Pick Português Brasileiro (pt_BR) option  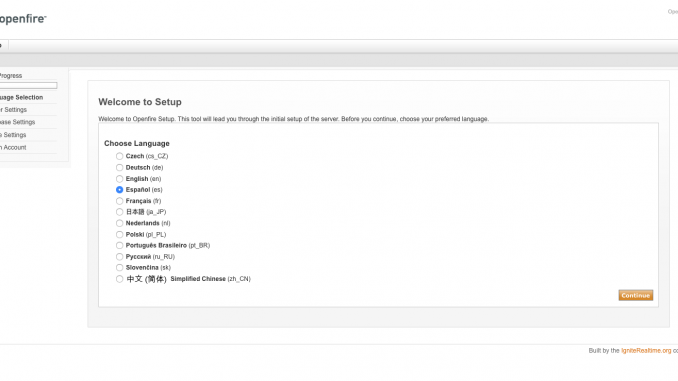click(x=119, y=245)
